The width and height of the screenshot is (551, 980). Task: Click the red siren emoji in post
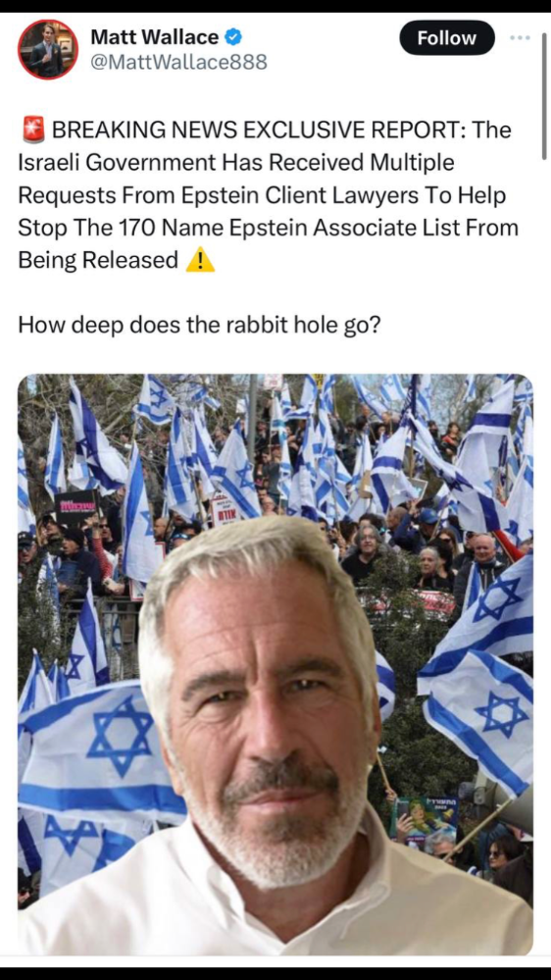31,130
